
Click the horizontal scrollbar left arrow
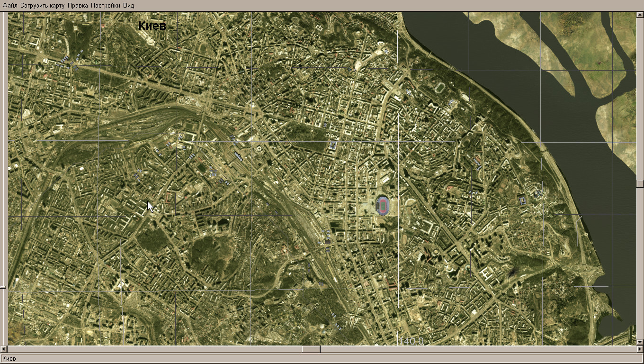tap(5, 349)
